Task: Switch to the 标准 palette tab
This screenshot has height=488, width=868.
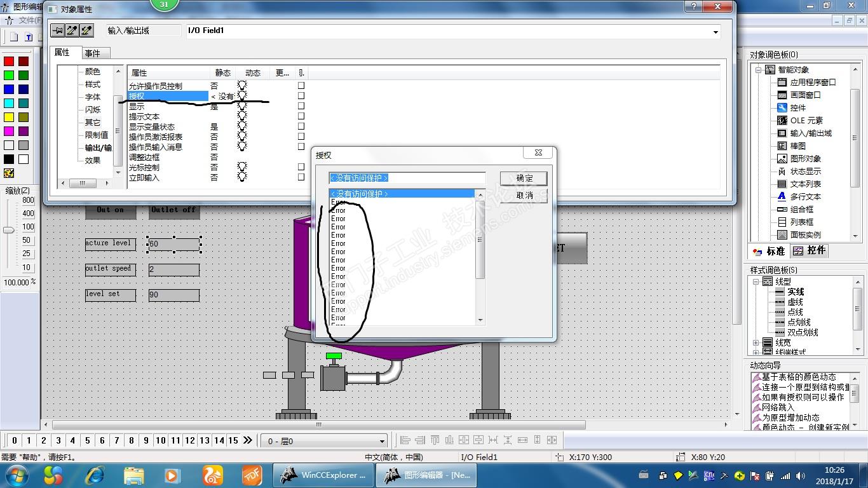Action: coord(770,251)
